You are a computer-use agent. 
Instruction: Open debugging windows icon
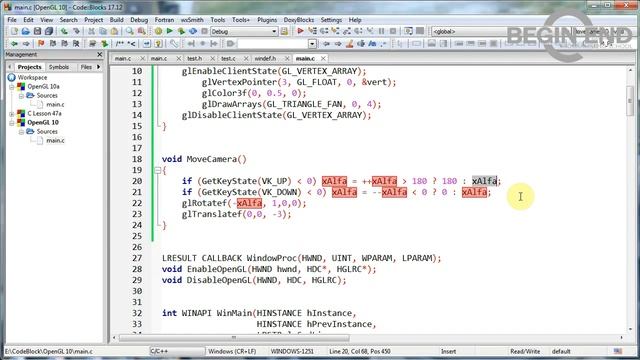[408, 31]
